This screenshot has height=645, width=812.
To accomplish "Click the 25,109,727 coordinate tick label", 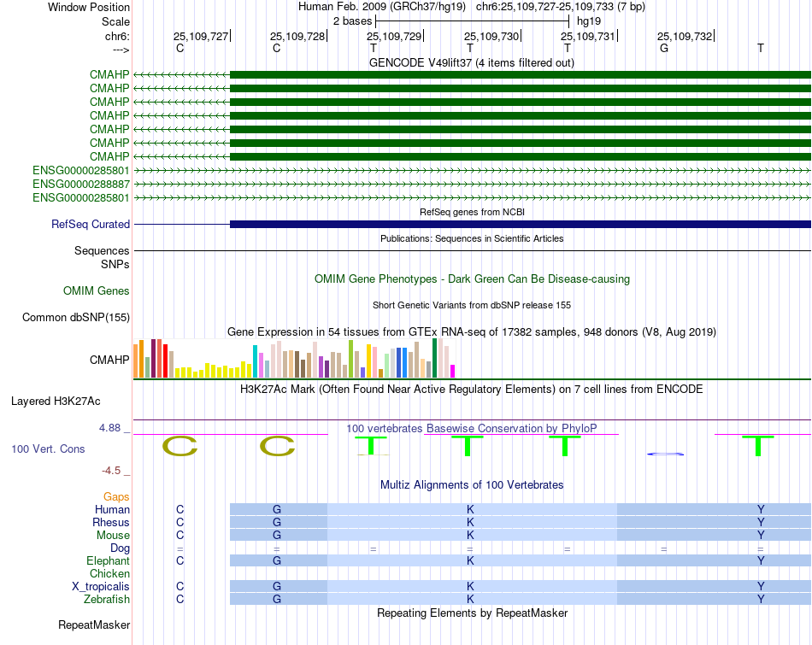I will [x=200, y=36].
